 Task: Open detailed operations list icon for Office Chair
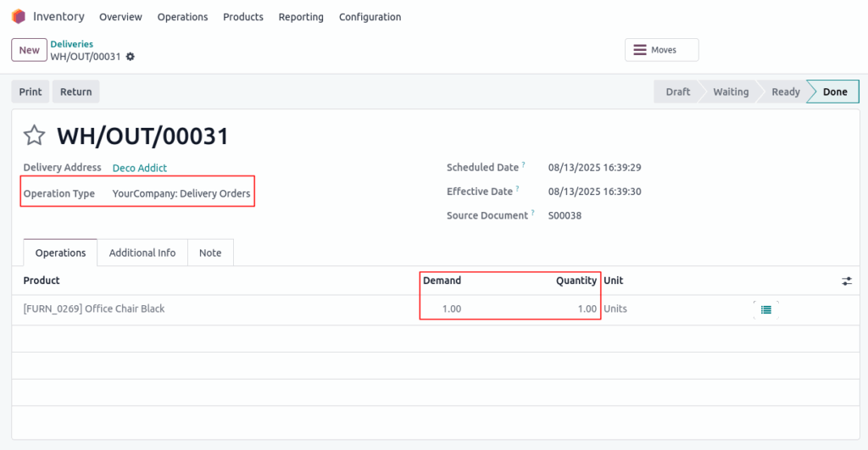766,309
